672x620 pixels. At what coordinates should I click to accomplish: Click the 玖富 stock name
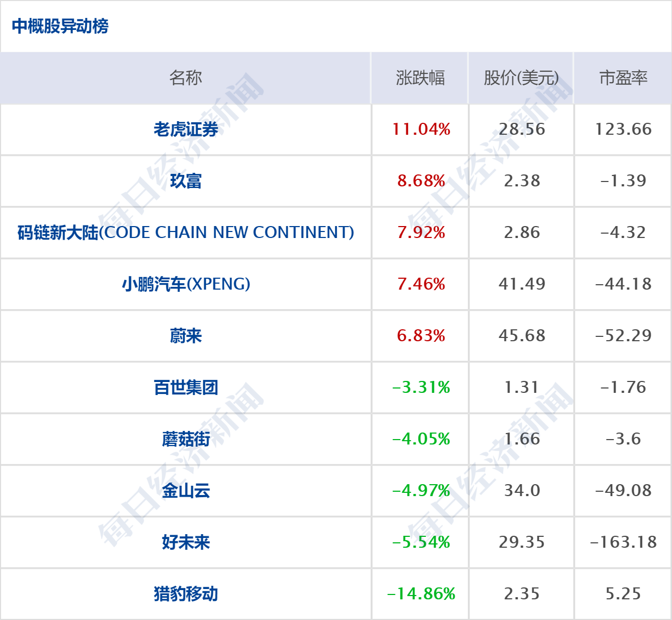point(186,181)
